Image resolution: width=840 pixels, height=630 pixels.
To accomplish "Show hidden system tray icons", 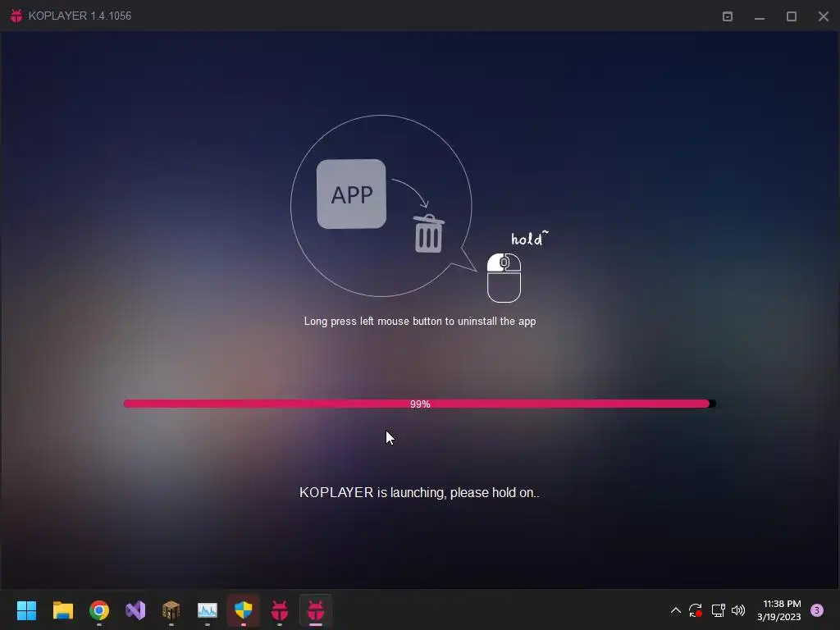I will [x=676, y=610].
